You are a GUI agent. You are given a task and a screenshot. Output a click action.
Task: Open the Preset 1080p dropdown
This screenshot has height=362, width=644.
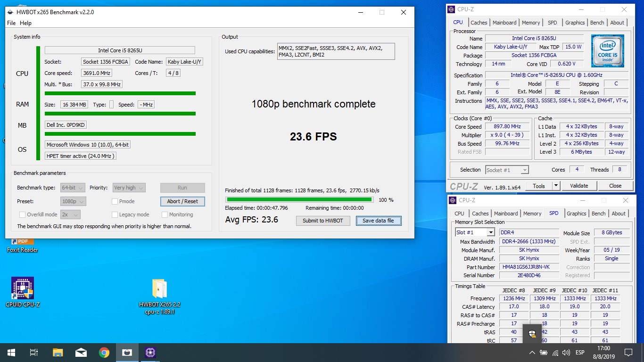point(73,201)
